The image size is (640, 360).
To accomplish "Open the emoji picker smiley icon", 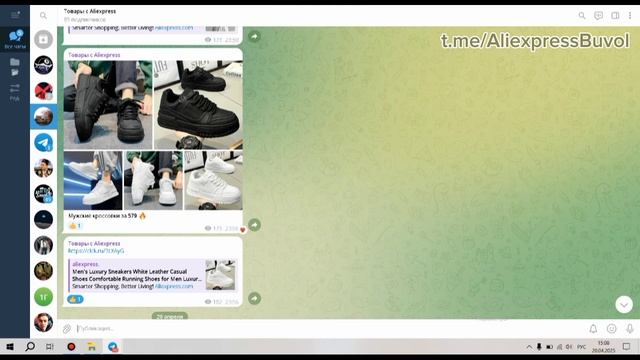I will click(611, 328).
